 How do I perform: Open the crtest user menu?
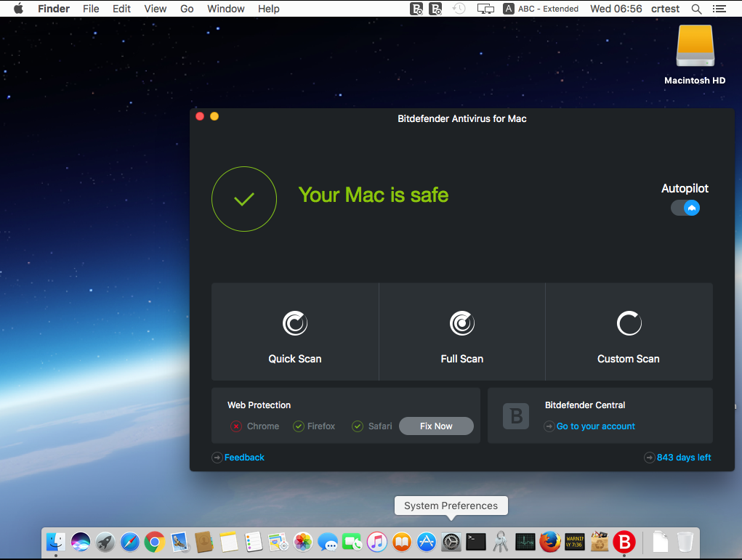(x=666, y=9)
